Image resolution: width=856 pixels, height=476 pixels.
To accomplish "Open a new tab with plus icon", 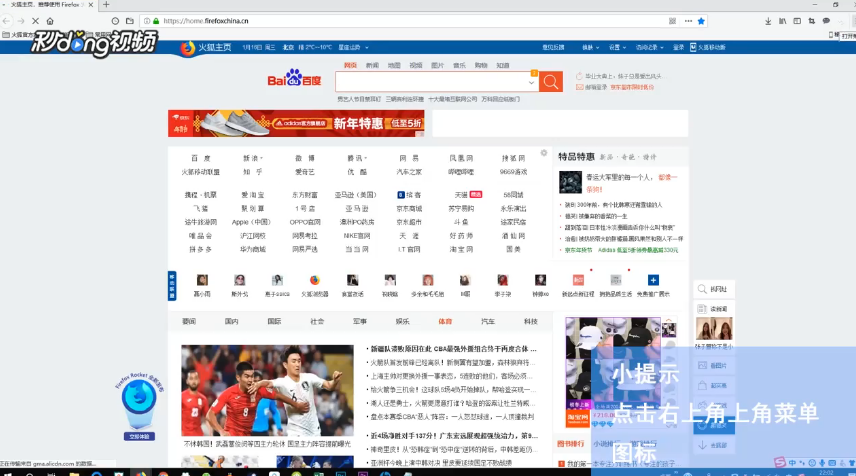I will pyautogui.click(x=106, y=4).
